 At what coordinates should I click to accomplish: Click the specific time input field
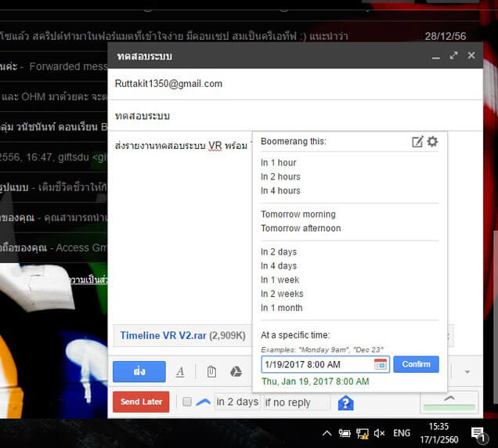point(316,364)
